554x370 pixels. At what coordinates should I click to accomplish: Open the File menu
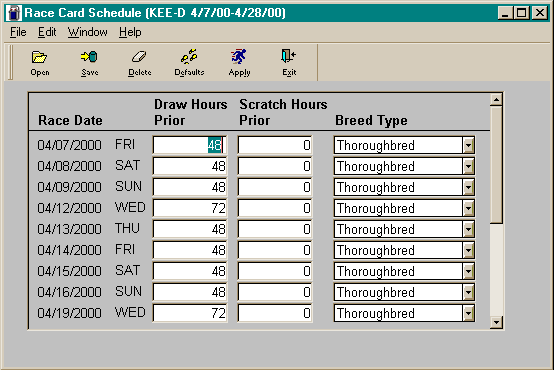(x=18, y=32)
